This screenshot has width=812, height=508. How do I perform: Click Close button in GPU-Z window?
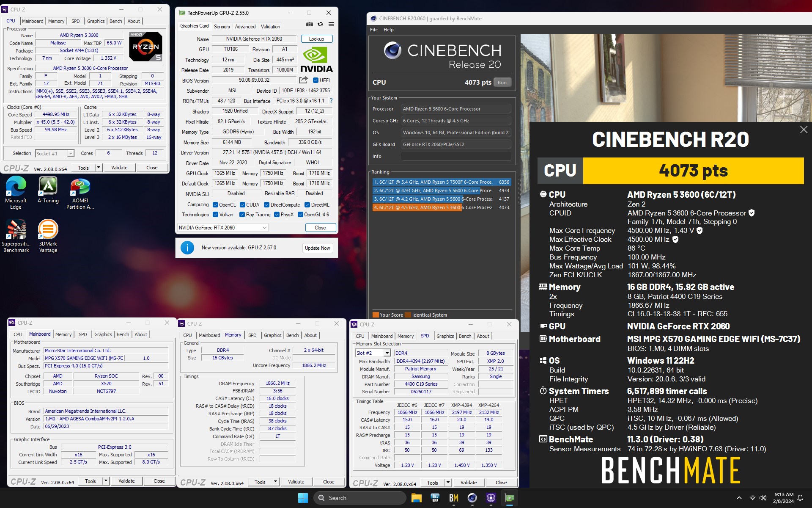(320, 228)
